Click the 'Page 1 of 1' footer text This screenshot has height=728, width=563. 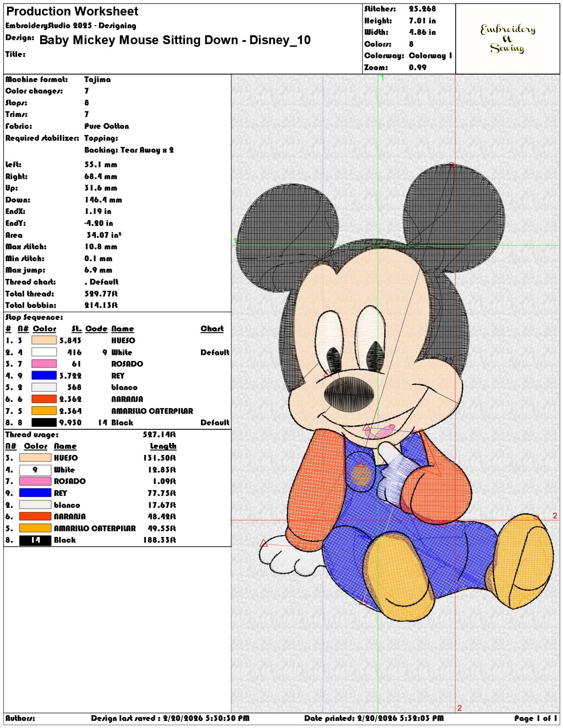(x=535, y=718)
